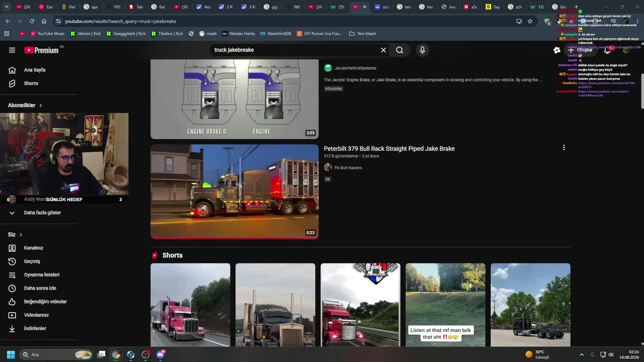Open the notifications bell
644x362 pixels.
tap(607, 50)
